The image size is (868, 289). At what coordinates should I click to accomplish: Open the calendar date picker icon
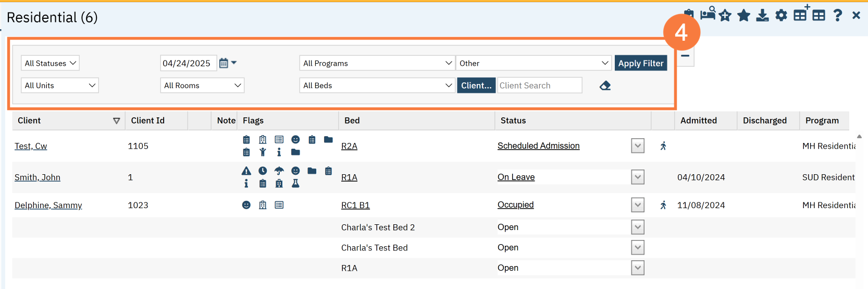pos(224,63)
